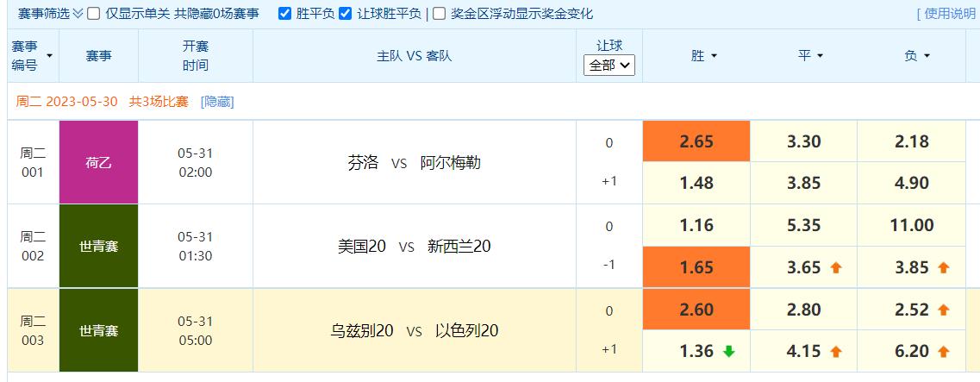Click up arrow beside odds 6.20
The height and width of the screenshot is (382, 980).
tap(944, 351)
